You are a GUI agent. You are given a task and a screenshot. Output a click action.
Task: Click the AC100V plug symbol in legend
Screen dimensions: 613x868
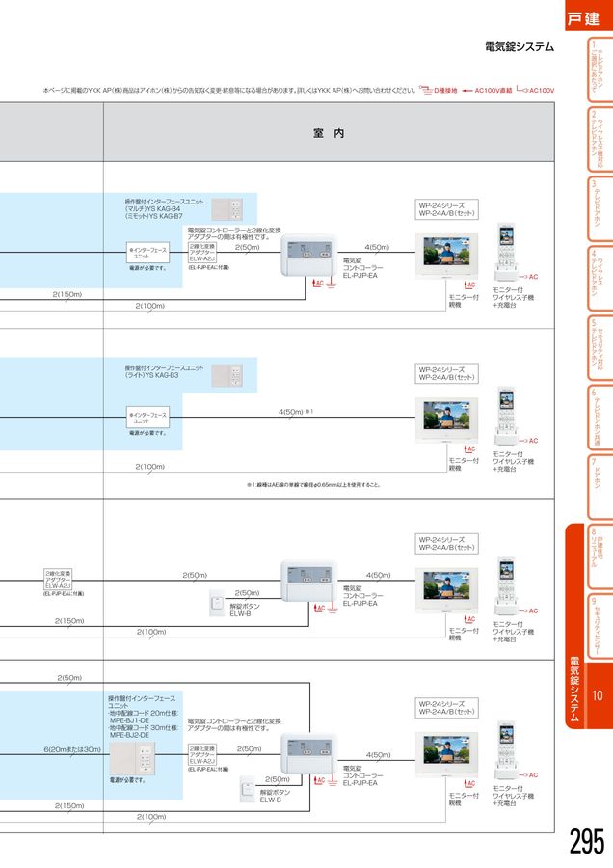coord(521,89)
